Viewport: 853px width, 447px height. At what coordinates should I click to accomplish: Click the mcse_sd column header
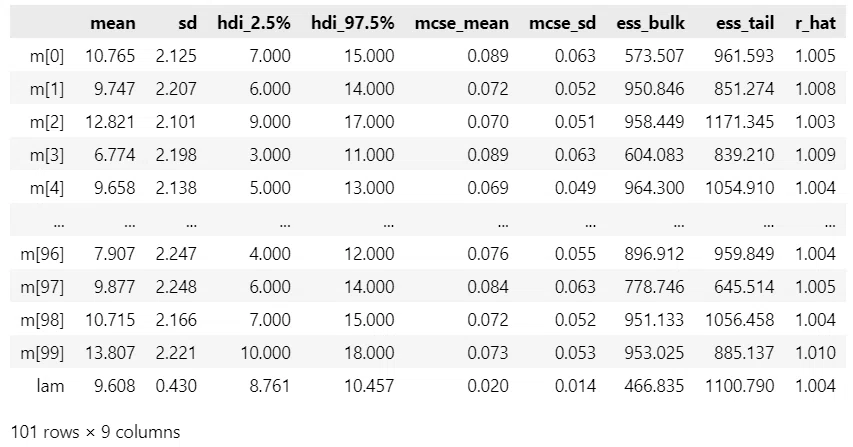(x=563, y=23)
